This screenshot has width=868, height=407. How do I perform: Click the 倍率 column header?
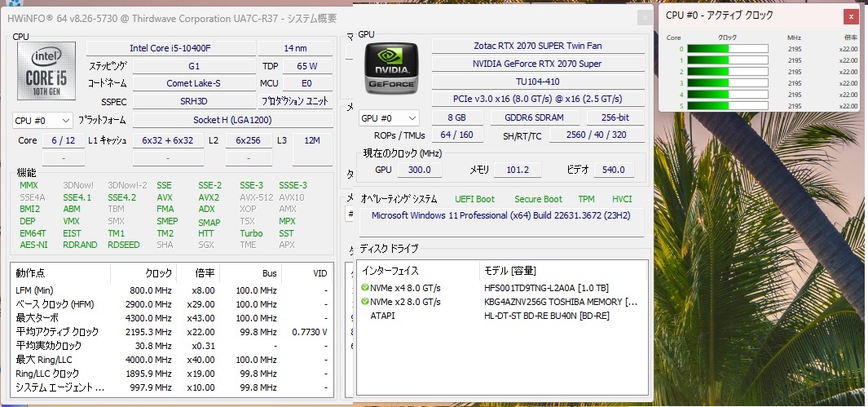199,273
